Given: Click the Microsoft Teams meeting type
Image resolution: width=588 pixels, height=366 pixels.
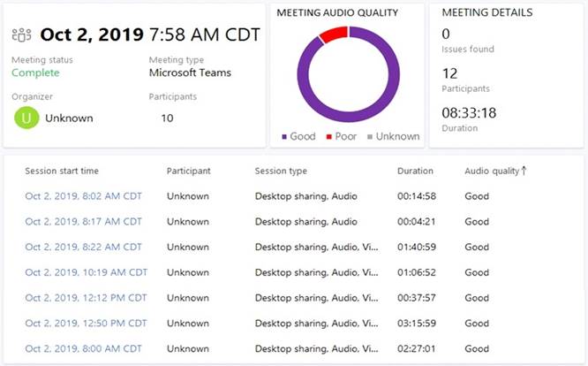Looking at the screenshot, I should click(x=190, y=72).
